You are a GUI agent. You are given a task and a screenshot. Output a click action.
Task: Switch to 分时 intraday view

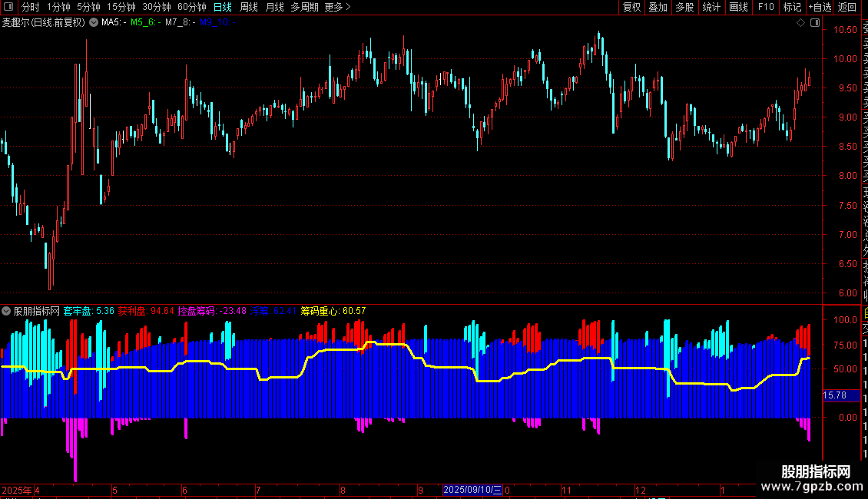[31, 7]
